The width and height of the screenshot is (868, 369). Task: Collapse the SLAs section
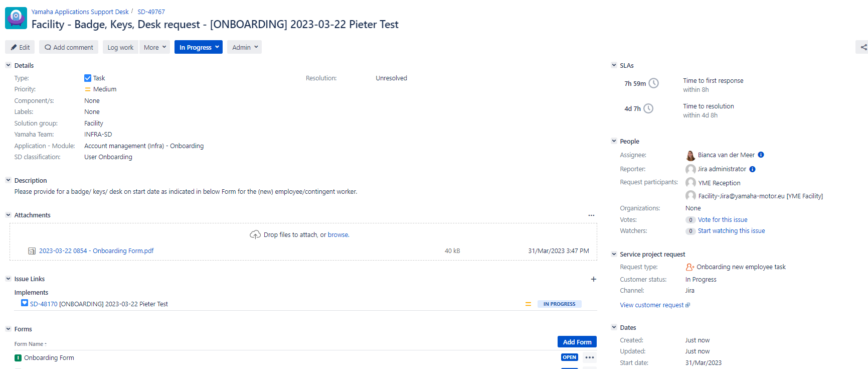click(x=614, y=65)
